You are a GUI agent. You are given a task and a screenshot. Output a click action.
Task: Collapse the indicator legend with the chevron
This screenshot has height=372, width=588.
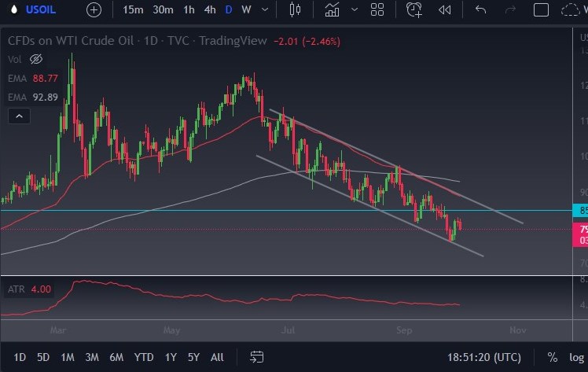coord(20,116)
